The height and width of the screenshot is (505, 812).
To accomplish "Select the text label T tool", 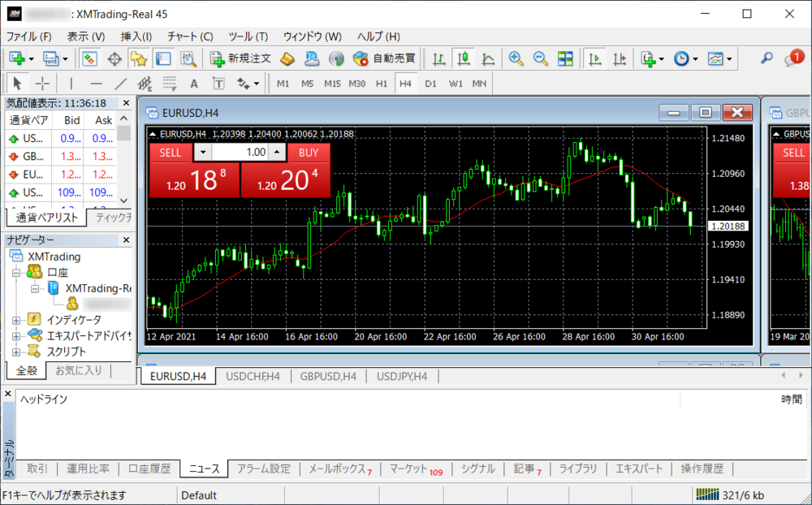I will pos(218,84).
